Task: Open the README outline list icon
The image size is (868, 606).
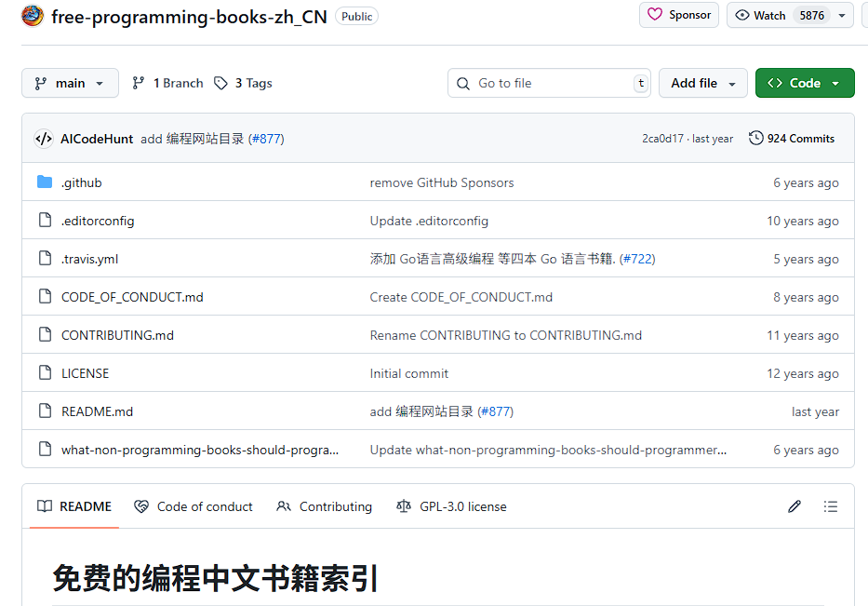Action: [x=831, y=506]
